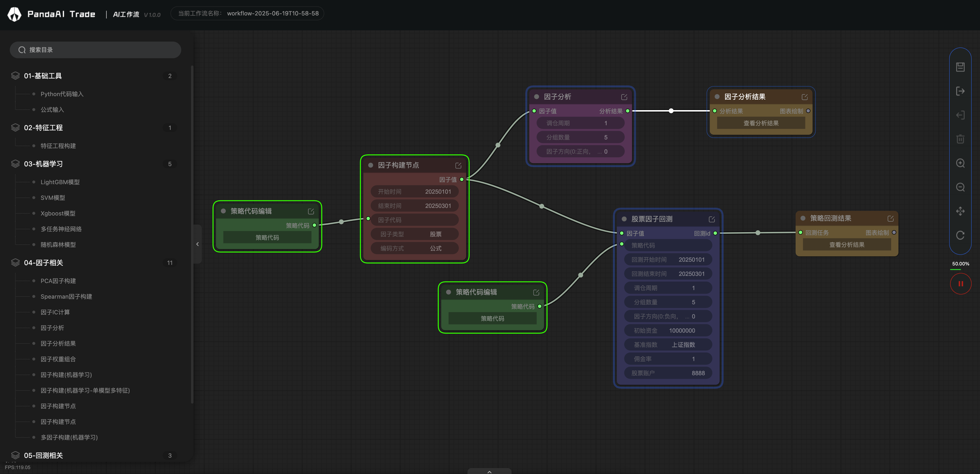The image size is (980, 474).
Task: Click the trash delete icon
Action: (x=960, y=139)
